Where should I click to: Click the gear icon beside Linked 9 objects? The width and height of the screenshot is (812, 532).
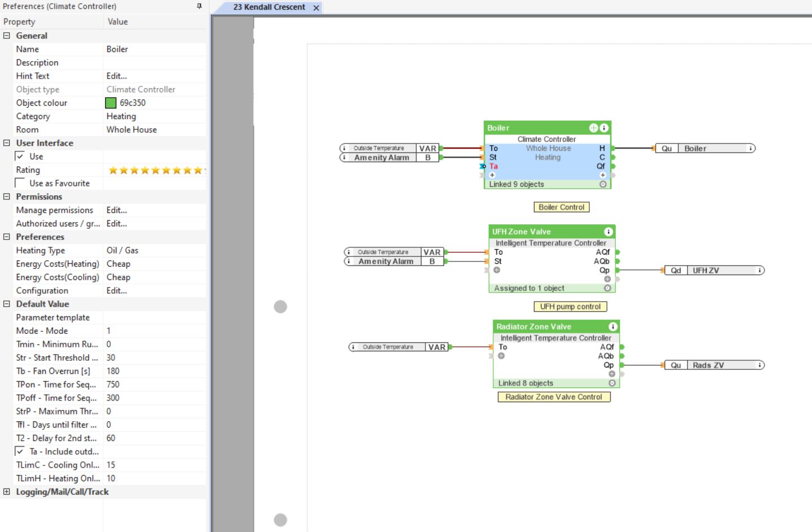coord(603,185)
